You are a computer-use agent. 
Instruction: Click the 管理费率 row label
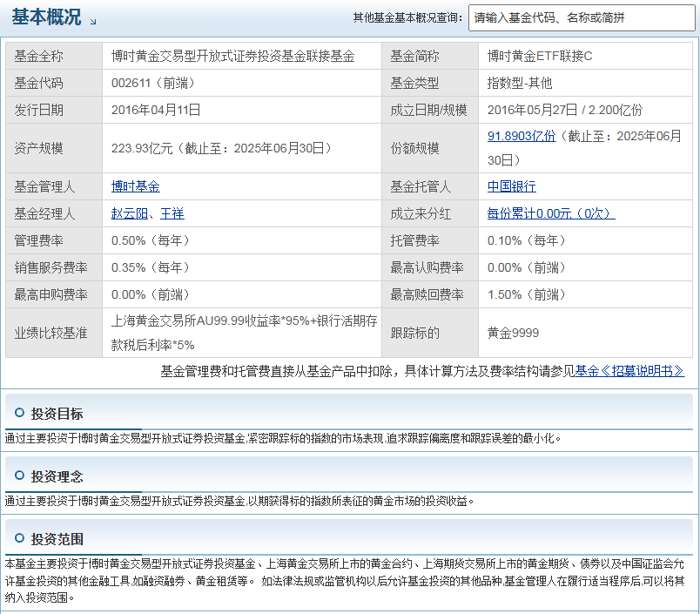tap(39, 241)
